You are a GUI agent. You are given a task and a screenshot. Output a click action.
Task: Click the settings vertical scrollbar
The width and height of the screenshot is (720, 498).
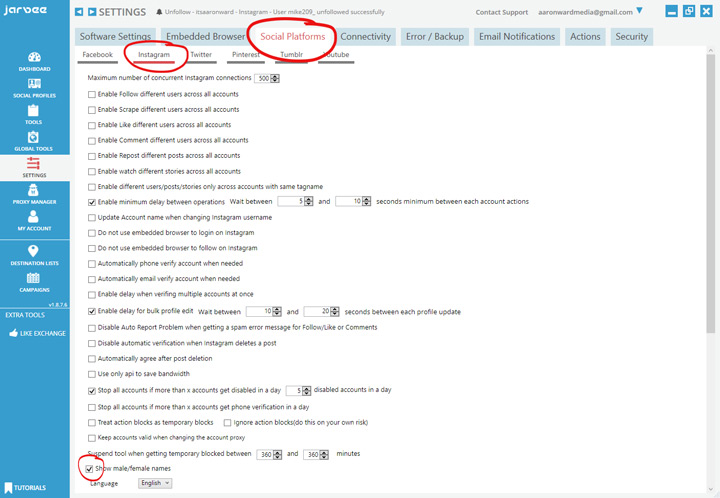point(711,193)
